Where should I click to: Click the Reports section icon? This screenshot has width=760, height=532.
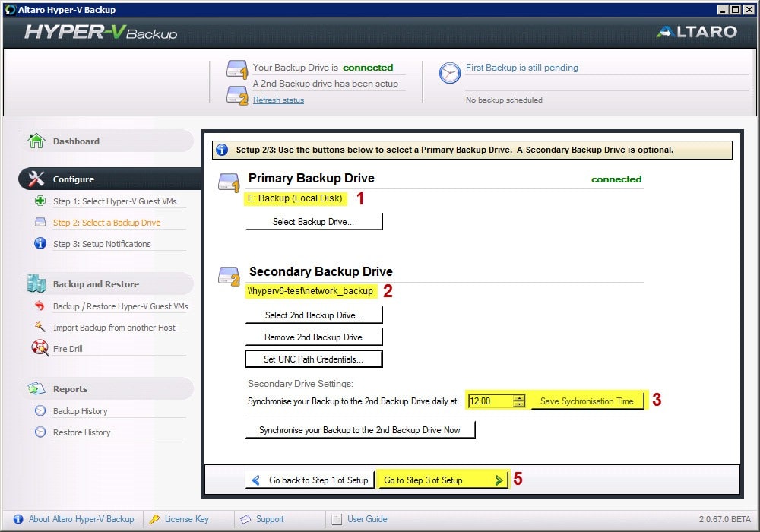36,388
